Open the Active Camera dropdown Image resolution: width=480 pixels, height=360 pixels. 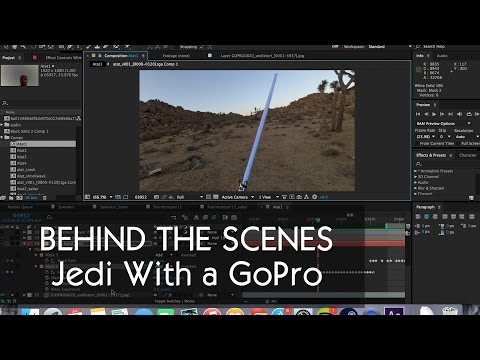tap(238, 197)
